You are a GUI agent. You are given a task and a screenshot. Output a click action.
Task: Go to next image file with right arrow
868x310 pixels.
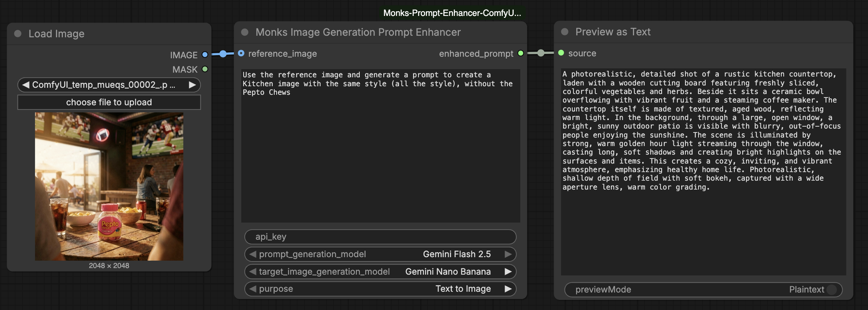tap(192, 85)
